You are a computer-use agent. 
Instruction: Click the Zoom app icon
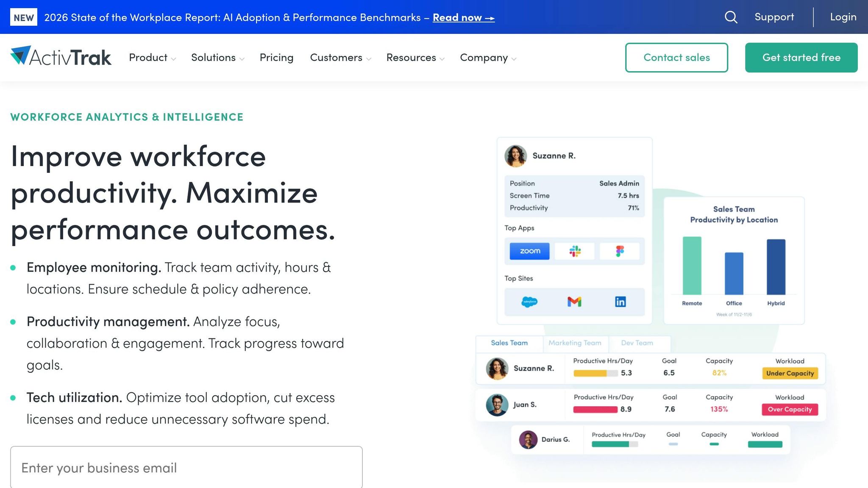pyautogui.click(x=529, y=251)
